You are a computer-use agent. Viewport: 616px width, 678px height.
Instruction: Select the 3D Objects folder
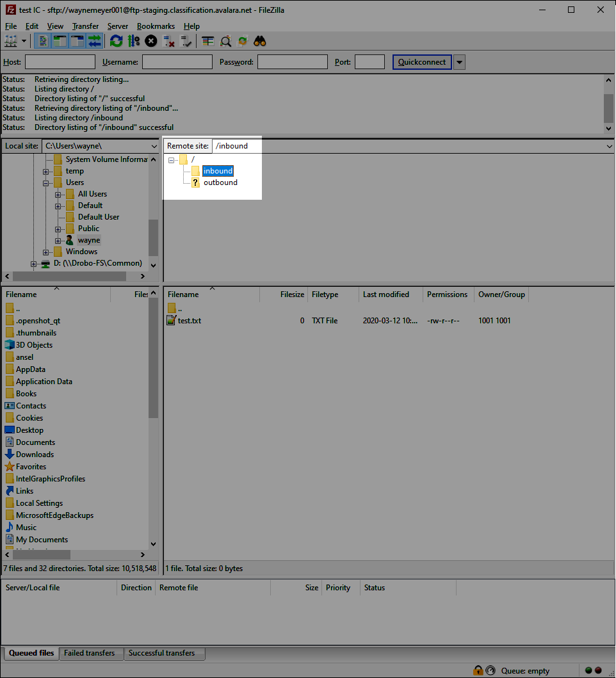(x=34, y=345)
